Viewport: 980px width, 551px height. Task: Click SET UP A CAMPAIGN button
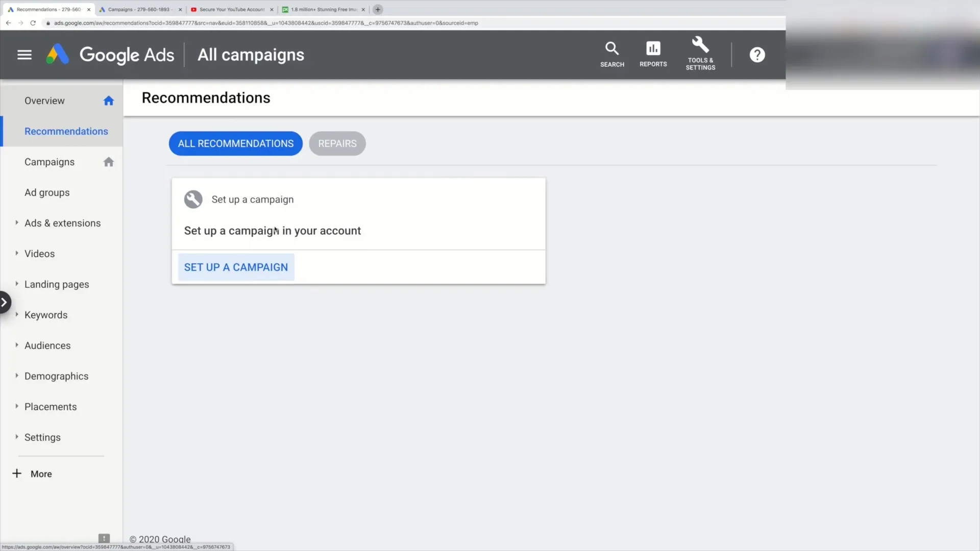236,267
